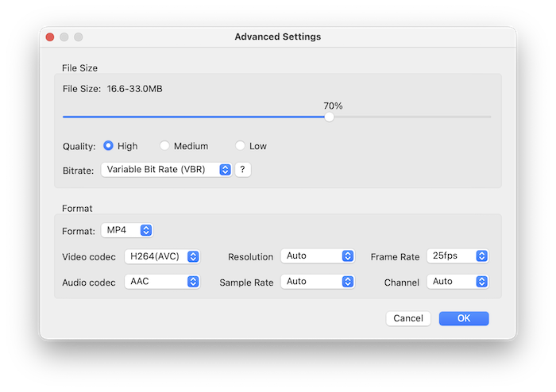Open the AAC audio codec dropdown
This screenshot has width=556, height=392.
click(161, 282)
